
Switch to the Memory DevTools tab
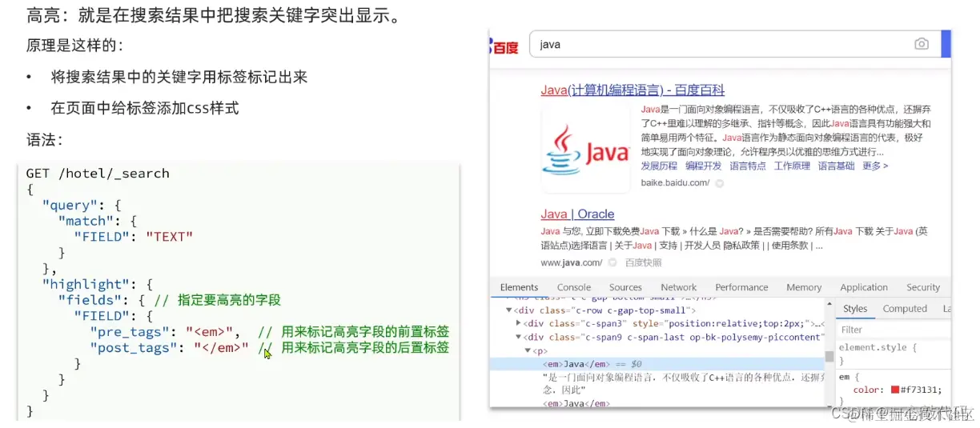(x=804, y=287)
